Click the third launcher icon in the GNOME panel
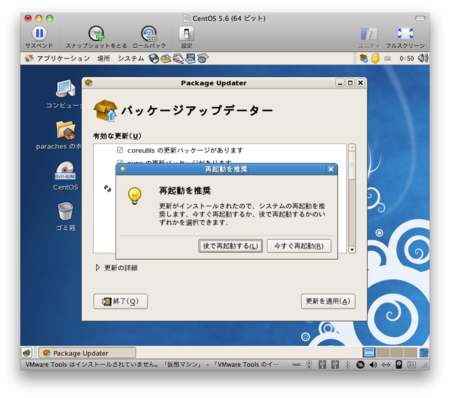The width and height of the screenshot is (450, 398). pyautogui.click(x=178, y=59)
